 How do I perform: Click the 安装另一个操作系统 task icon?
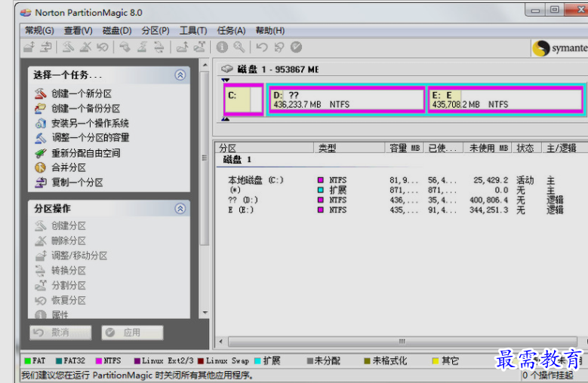pos(40,123)
